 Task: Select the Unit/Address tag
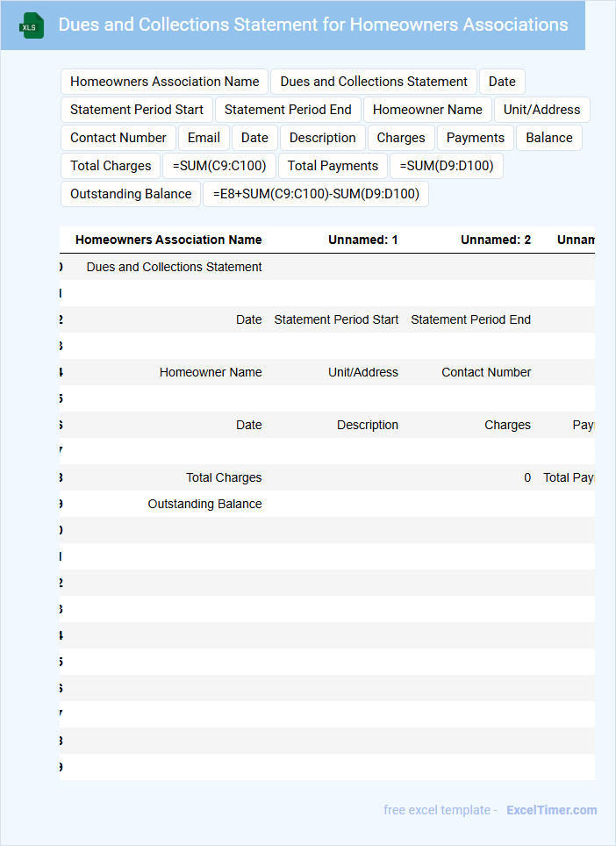pos(541,110)
